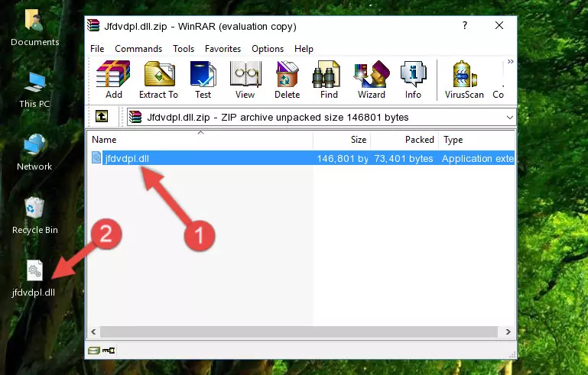Click the title bar help question mark
This screenshot has width=588, height=375.
tap(465, 25)
